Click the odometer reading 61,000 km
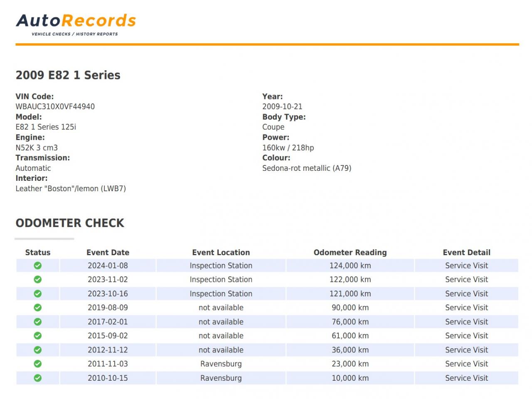This screenshot has width=532, height=399. click(x=350, y=335)
